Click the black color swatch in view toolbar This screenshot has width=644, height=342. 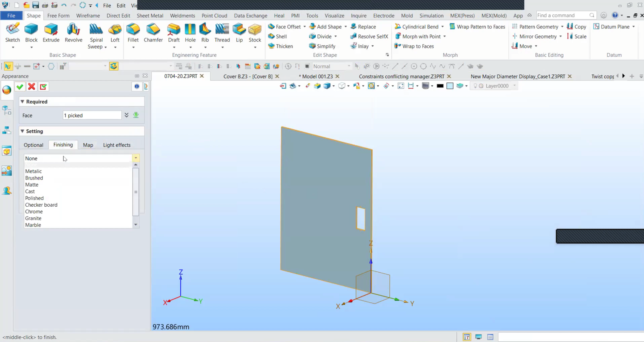click(x=440, y=86)
